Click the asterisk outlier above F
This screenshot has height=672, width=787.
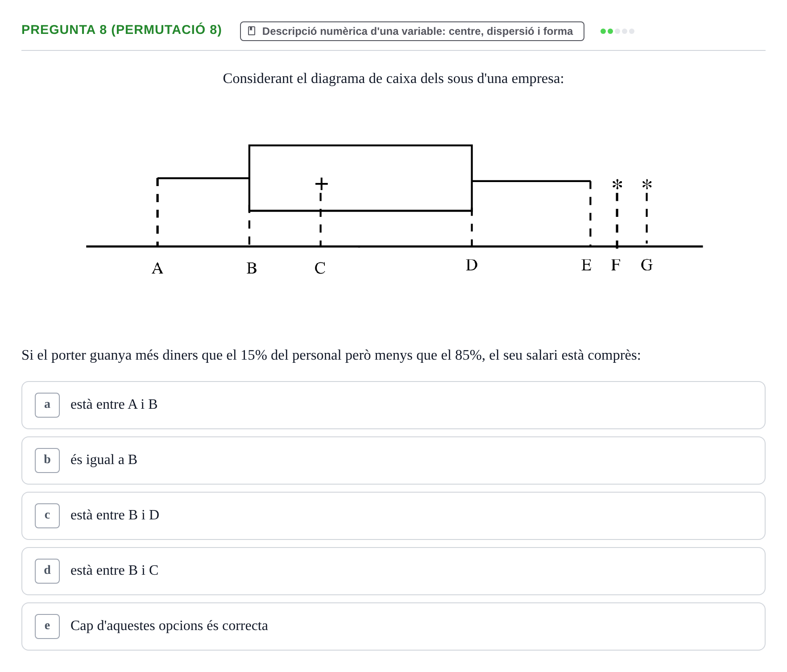pos(617,184)
